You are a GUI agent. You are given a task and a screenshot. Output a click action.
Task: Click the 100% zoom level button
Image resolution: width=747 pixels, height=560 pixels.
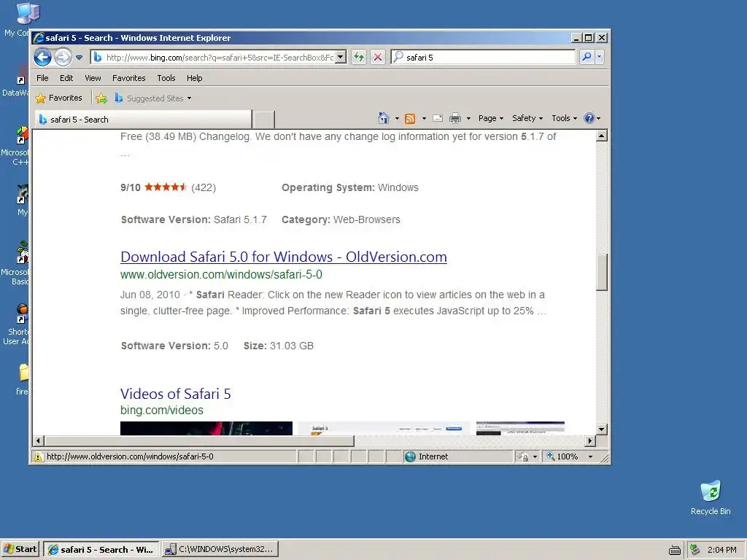pos(563,456)
